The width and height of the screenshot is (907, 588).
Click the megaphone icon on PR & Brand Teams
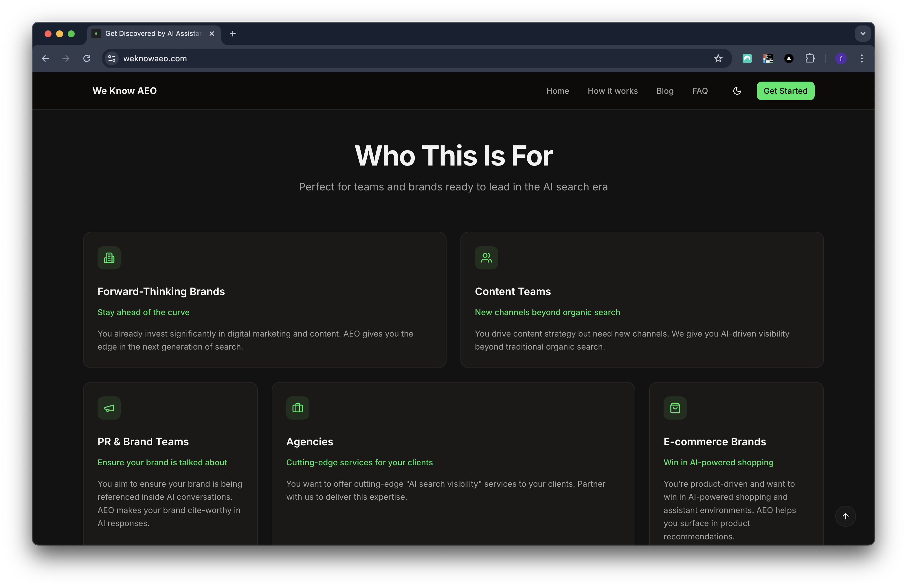[x=109, y=408]
